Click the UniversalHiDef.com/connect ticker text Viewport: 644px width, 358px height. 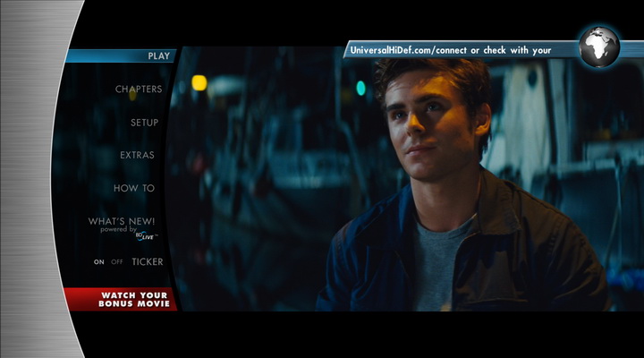450,50
